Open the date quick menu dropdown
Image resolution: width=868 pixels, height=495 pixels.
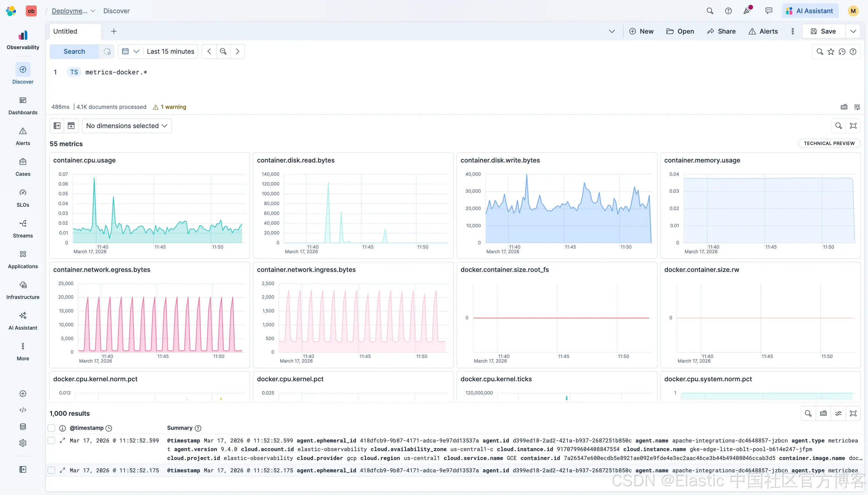(x=131, y=51)
